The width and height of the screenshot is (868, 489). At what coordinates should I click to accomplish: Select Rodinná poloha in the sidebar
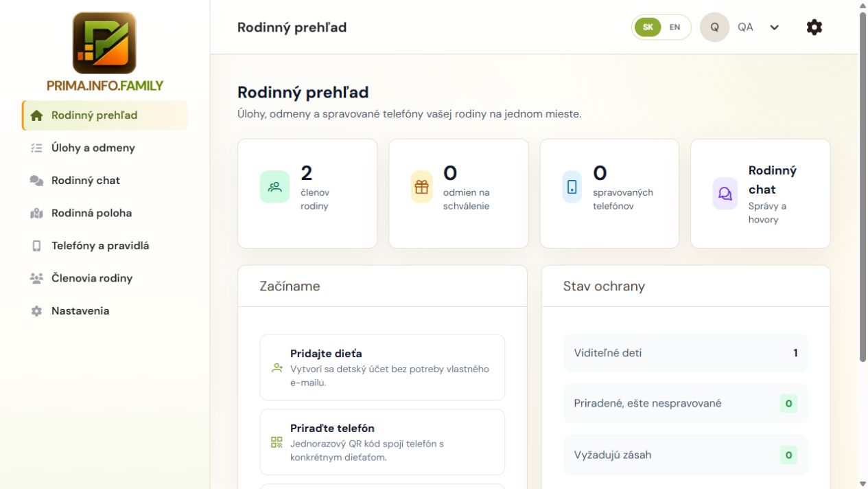[x=105, y=214]
